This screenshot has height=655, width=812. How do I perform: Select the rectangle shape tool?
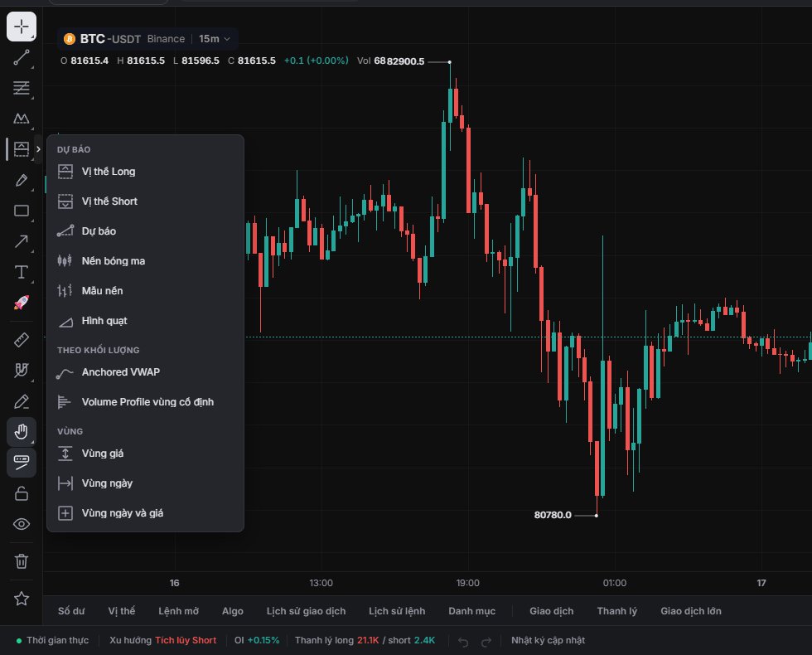[x=22, y=211]
